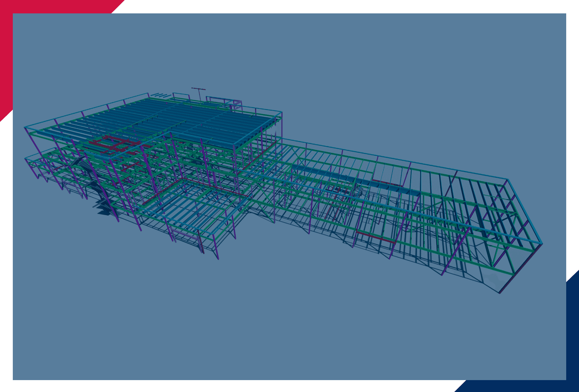Click the right corner of the tall block's roof

click(x=281, y=112)
